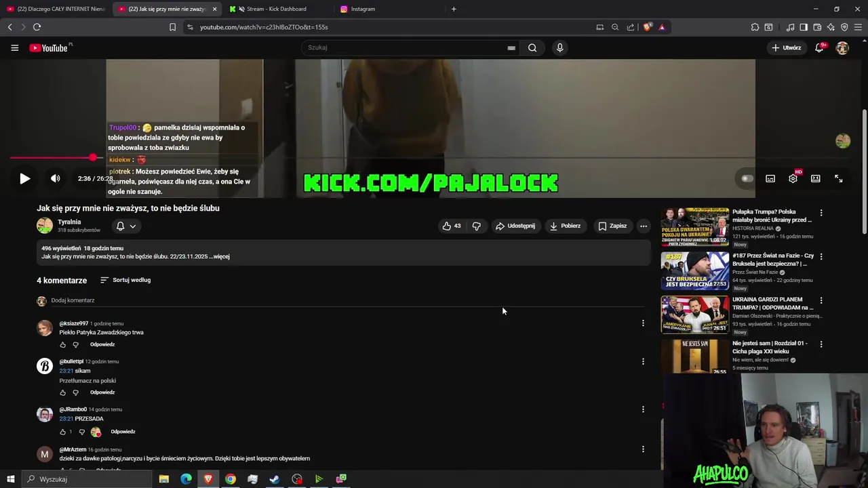Click the Utwórz create button
Image resolution: width=868 pixels, height=488 pixels.
click(x=787, y=48)
